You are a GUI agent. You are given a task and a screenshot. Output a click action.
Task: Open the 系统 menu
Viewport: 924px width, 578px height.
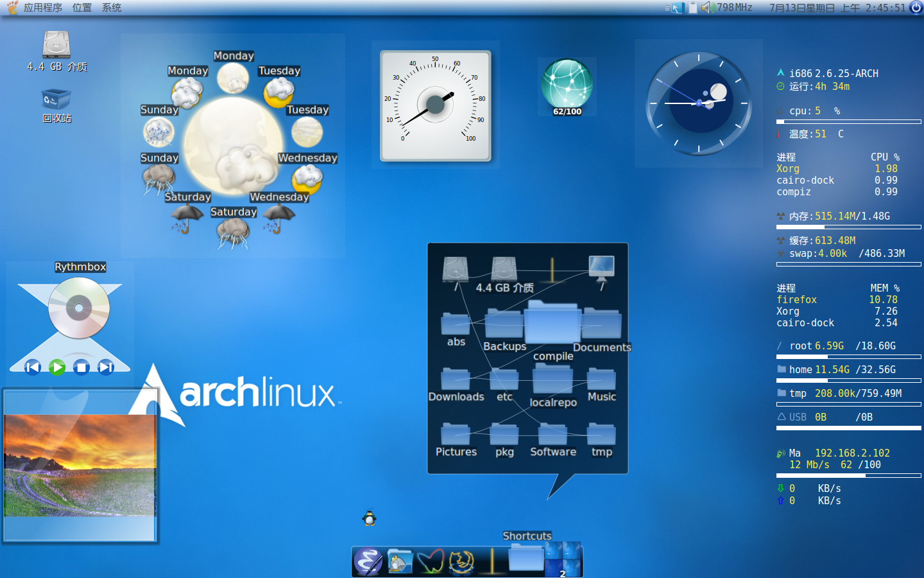point(112,8)
